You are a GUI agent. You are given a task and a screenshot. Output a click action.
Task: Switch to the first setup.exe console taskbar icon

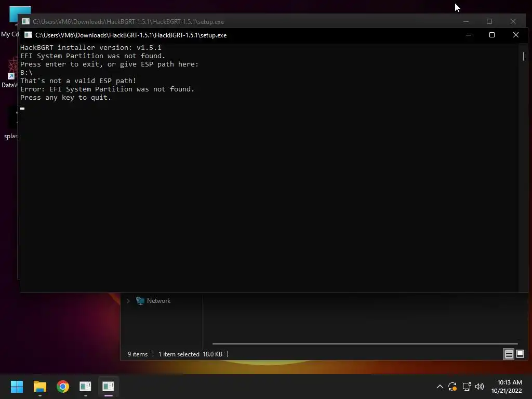pos(85,387)
